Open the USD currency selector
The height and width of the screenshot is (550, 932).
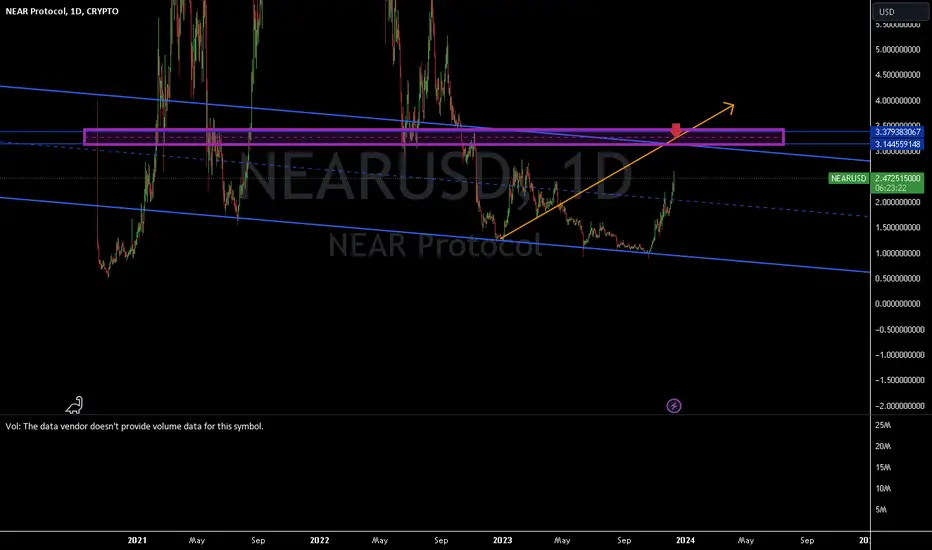(x=900, y=11)
